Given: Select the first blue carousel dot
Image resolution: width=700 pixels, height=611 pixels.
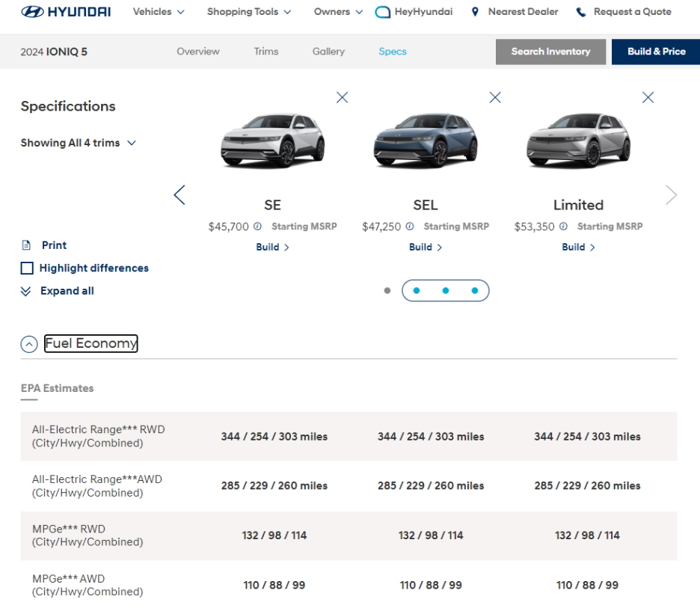Looking at the screenshot, I should pos(417,291).
